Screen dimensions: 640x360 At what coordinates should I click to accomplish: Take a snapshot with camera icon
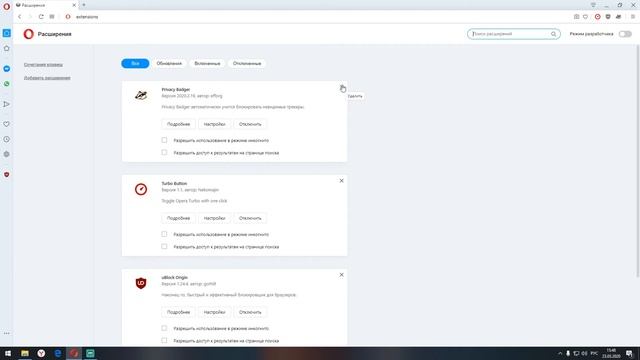(x=576, y=17)
